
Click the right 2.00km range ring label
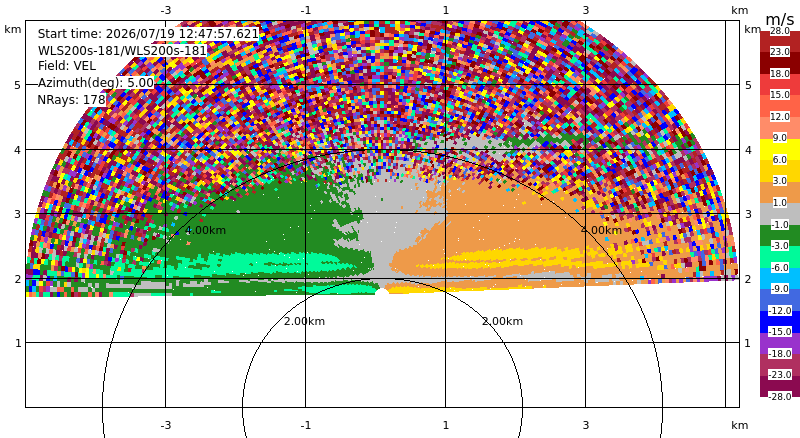[503, 321]
